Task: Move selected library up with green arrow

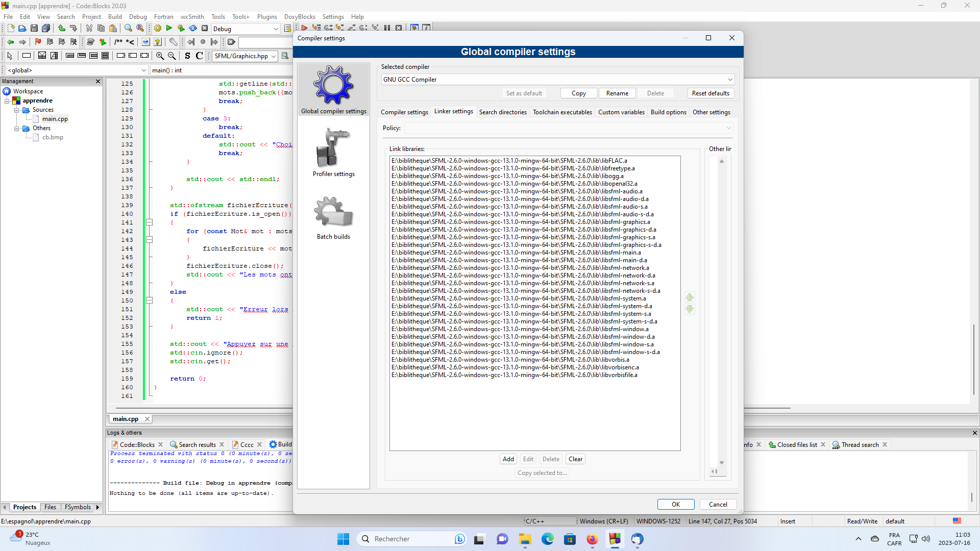Action: click(690, 297)
